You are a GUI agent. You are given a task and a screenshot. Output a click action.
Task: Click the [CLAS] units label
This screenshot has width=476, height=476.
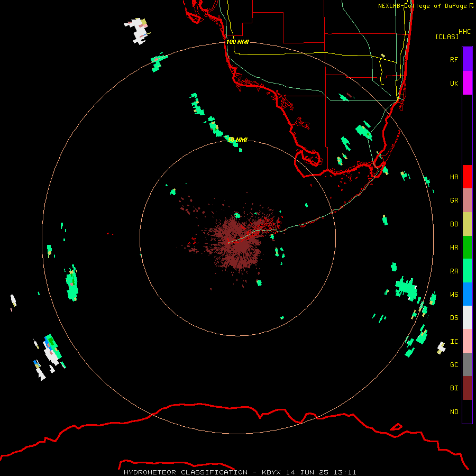[447, 36]
